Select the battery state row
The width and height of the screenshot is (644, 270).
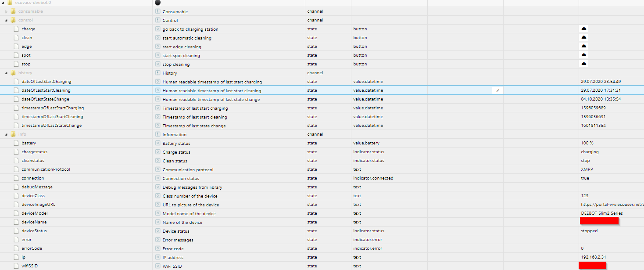pos(29,143)
